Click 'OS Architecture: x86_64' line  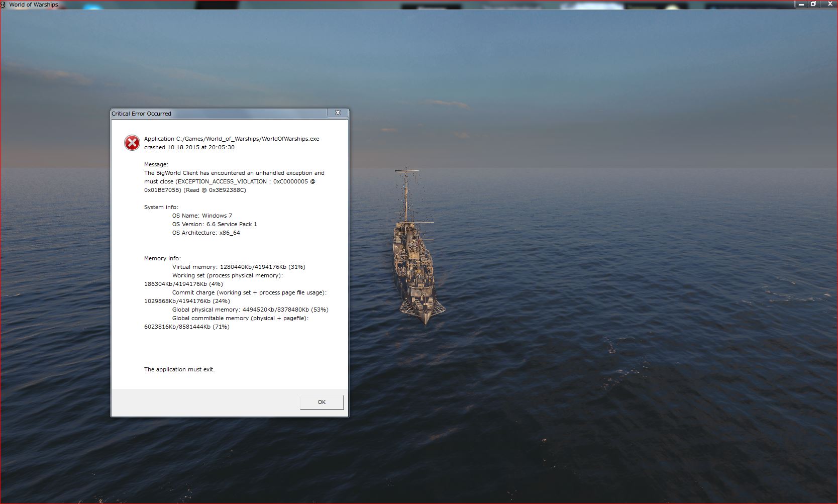tap(206, 233)
